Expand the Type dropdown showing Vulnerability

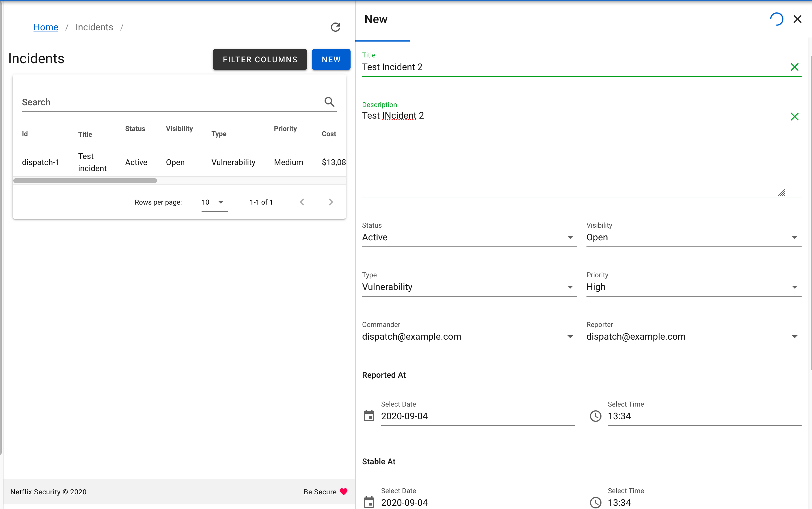click(570, 287)
